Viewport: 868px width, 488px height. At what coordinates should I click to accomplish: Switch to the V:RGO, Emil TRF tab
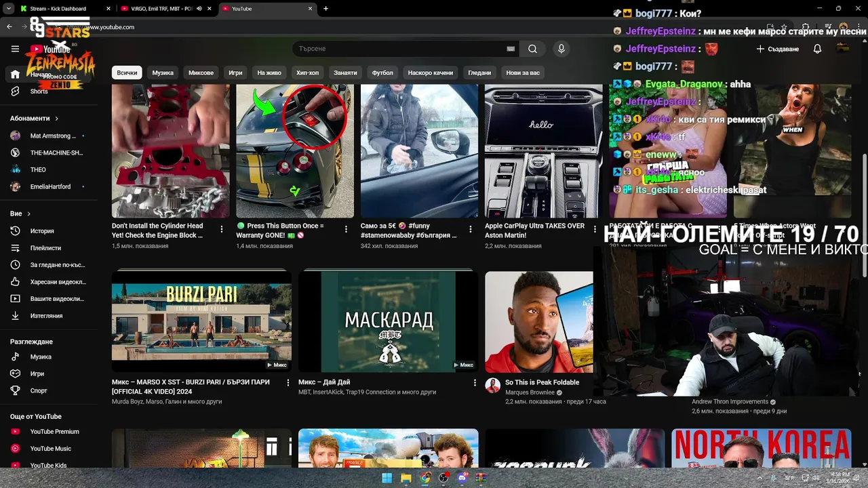(161, 9)
